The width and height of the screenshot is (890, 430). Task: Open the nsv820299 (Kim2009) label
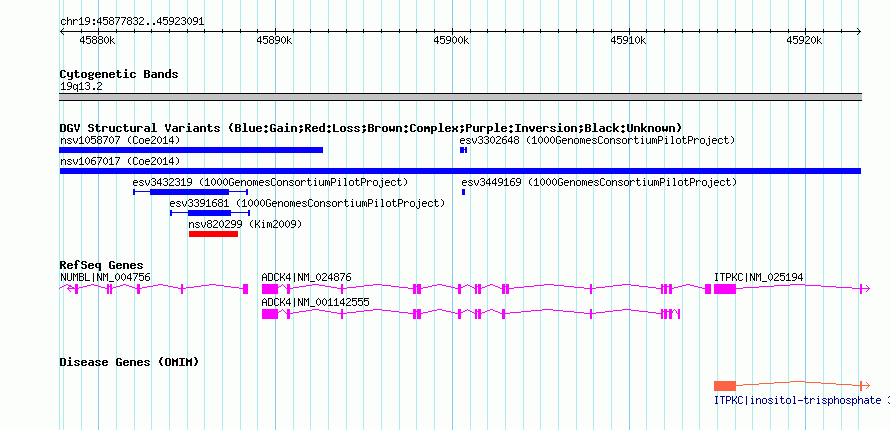245,224
